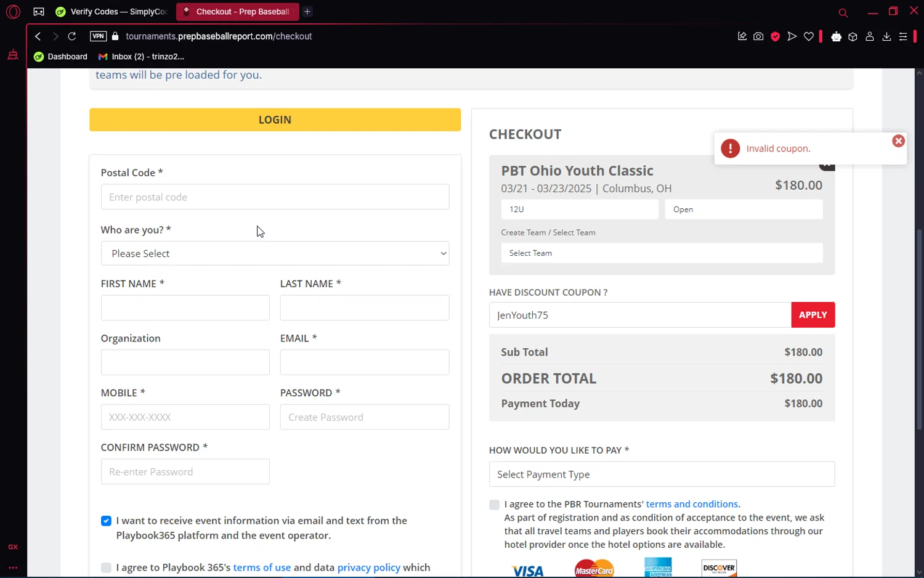
Task: Click the search tabs magnifier icon
Action: (x=843, y=12)
